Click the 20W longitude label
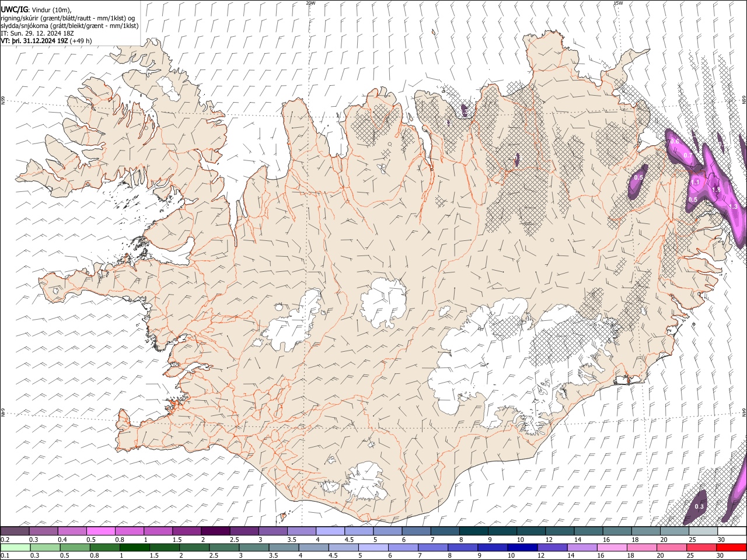Image resolution: width=747 pixels, height=560 pixels. [310, 3]
